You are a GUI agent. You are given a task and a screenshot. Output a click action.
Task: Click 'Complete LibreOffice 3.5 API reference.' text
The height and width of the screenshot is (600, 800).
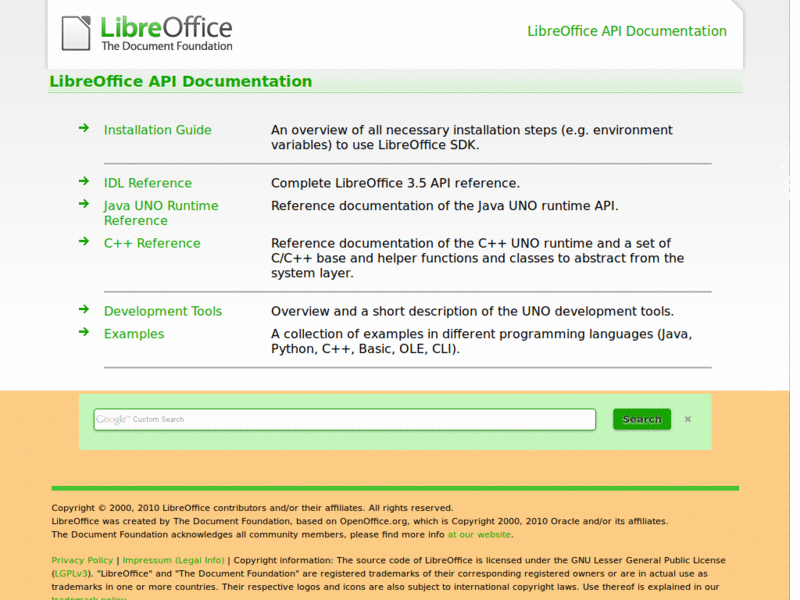click(395, 183)
